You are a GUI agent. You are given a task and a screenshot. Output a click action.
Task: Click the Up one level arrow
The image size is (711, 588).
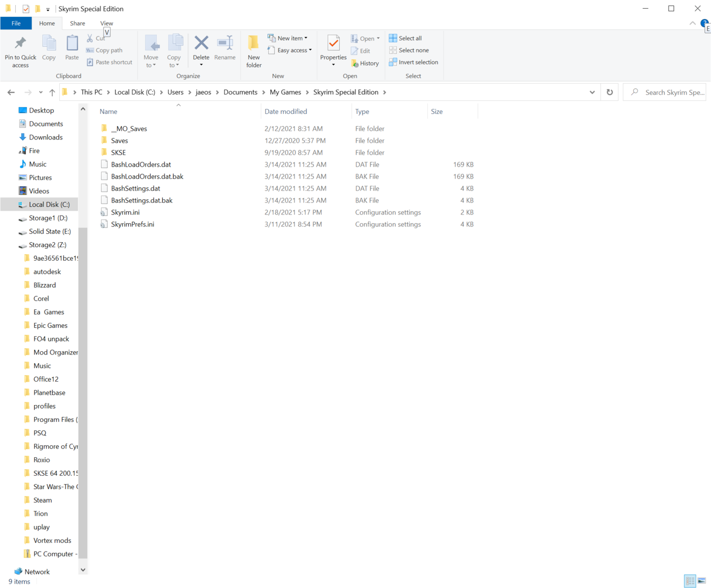(52, 93)
